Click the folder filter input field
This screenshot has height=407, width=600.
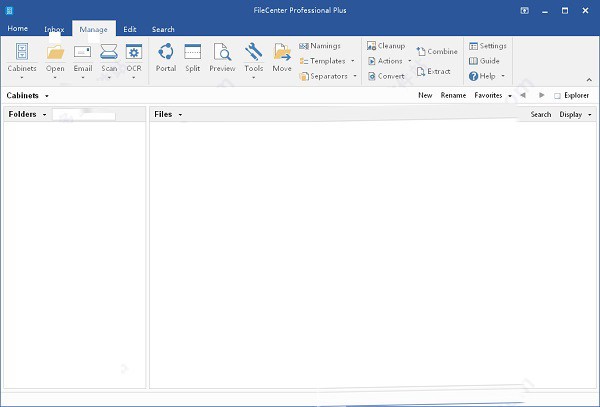84,115
